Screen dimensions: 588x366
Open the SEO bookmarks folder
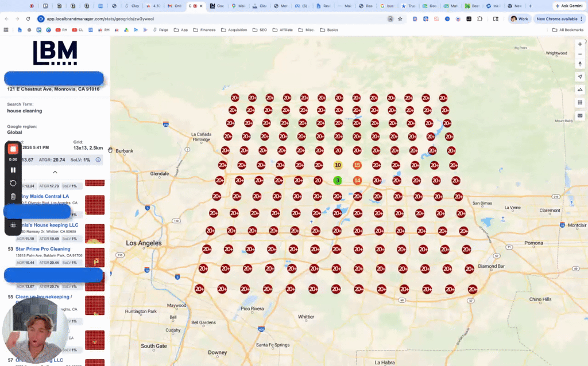point(260,30)
